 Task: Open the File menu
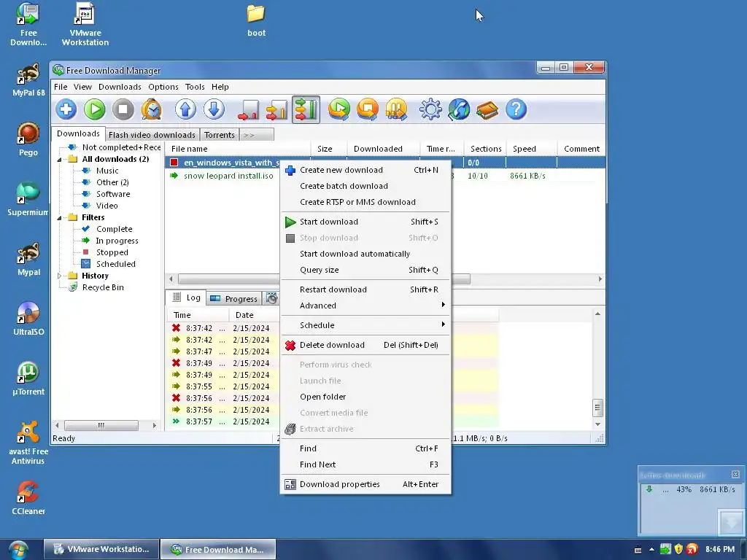(61, 87)
